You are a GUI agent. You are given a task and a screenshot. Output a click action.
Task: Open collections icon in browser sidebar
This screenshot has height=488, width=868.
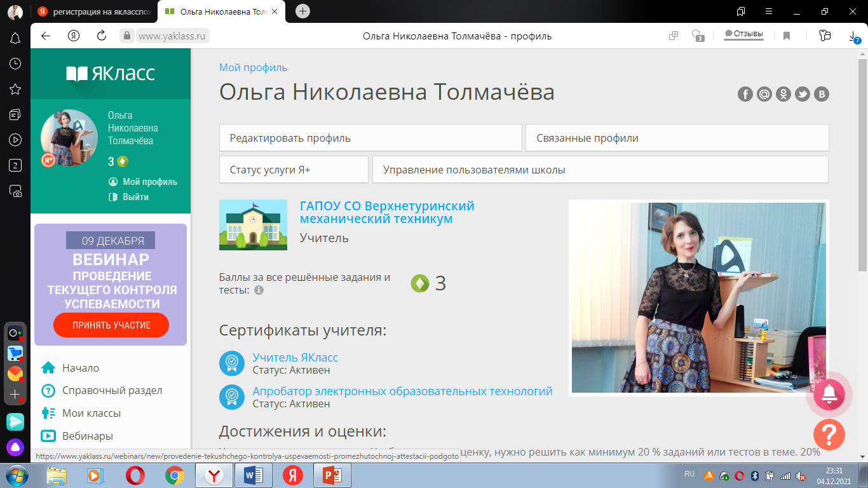click(15, 114)
